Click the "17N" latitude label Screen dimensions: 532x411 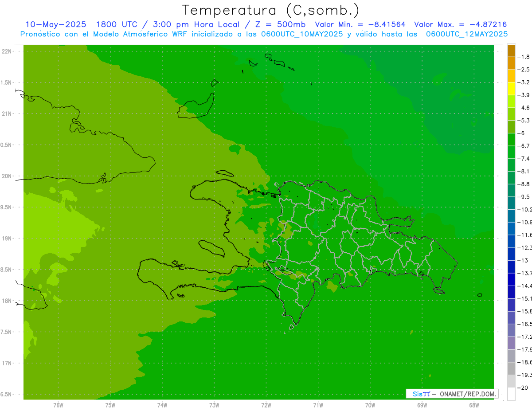7,363
